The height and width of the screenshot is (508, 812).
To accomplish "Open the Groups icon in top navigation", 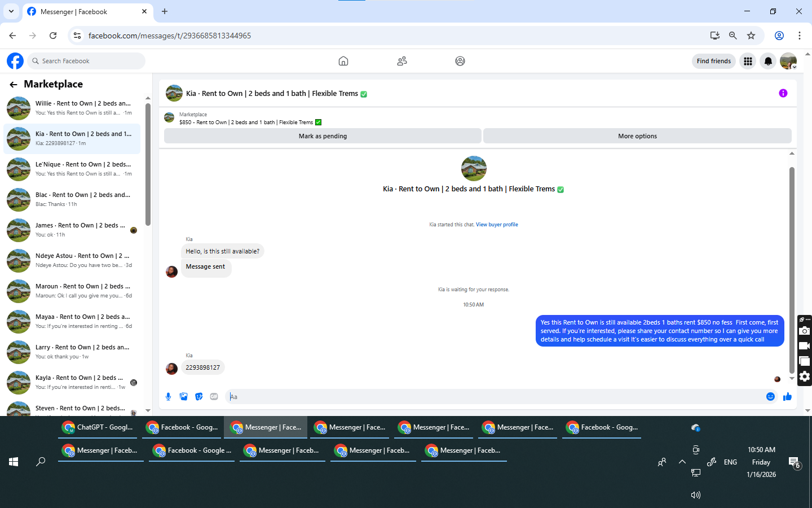I will (460, 61).
